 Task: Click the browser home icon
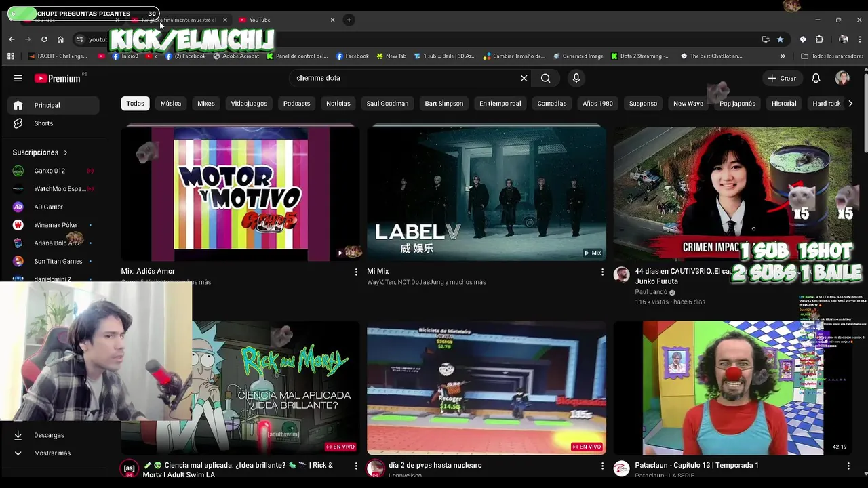click(x=60, y=39)
